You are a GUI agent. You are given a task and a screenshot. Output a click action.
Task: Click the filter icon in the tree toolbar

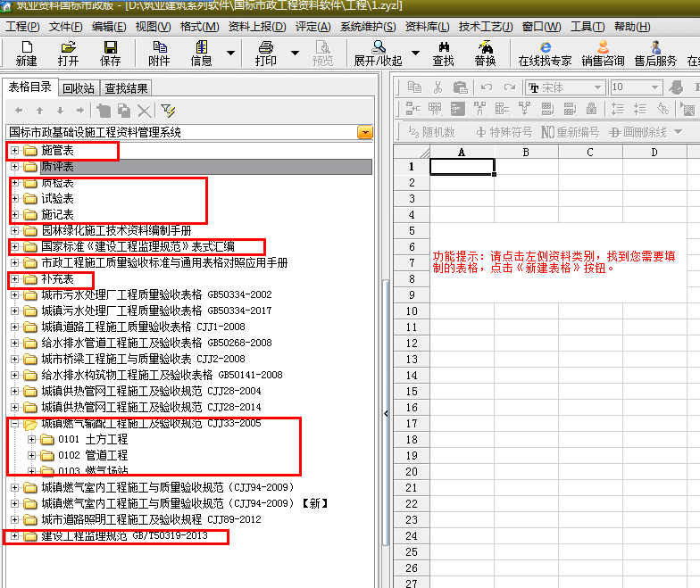168,110
